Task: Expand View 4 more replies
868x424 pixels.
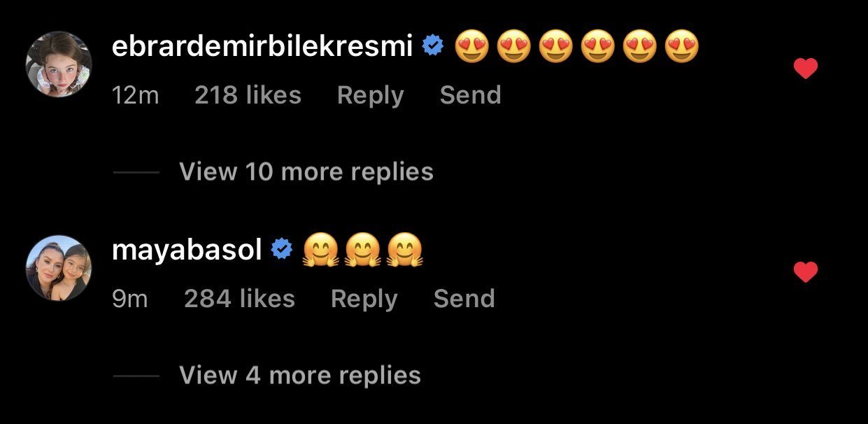Action: [x=299, y=376]
